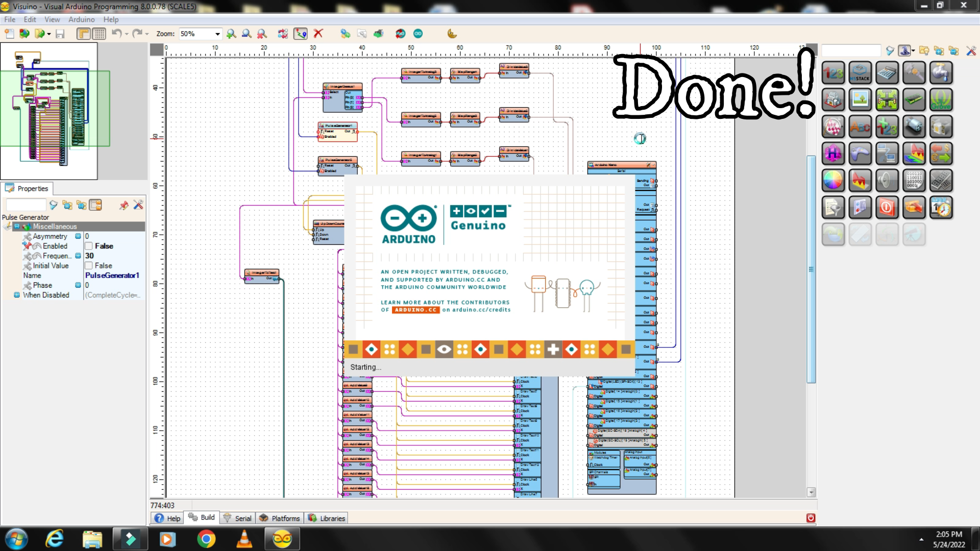
Task: Expand the Asymmetry property
Action: [x=78, y=236]
